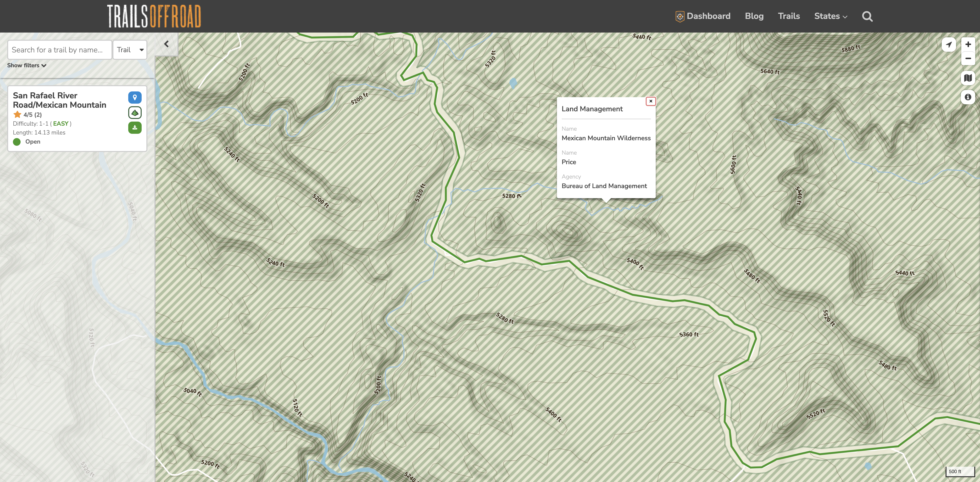Click Bureau of Land Management agency text
Viewport: 980px width, 482px height.
[604, 186]
